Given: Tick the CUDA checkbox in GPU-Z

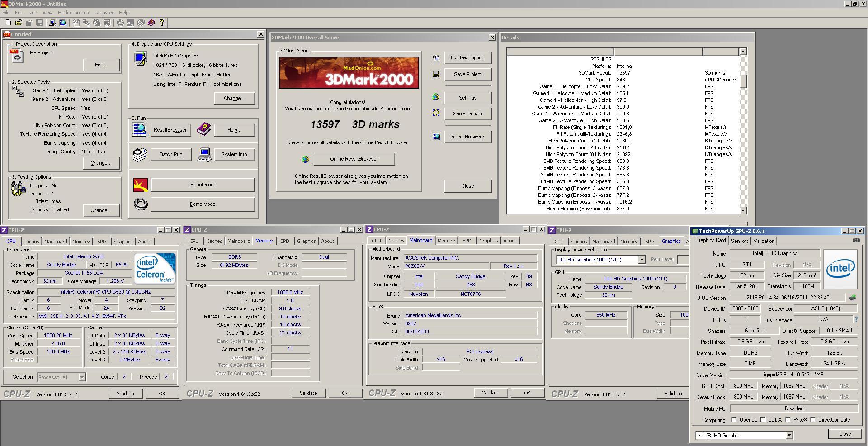Looking at the screenshot, I should 763,419.
